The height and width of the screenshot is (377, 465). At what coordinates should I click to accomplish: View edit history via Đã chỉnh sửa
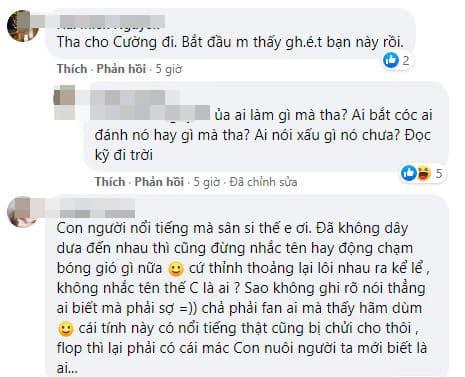(x=263, y=182)
